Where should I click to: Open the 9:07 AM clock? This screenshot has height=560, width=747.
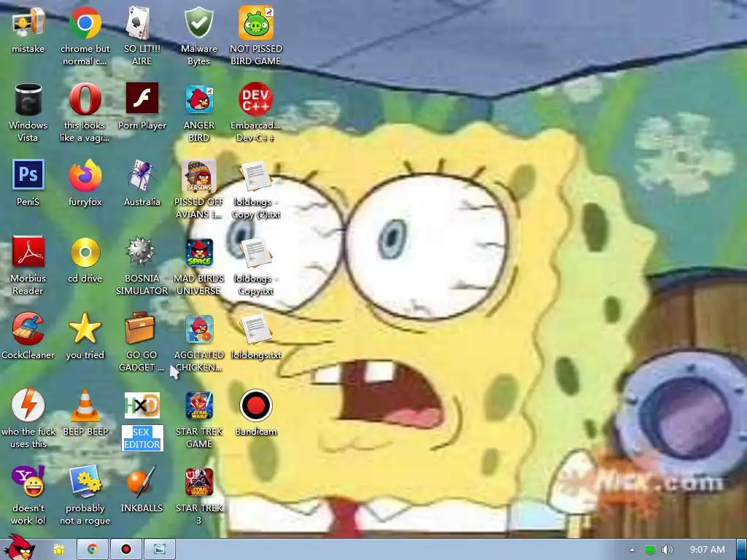point(708,550)
